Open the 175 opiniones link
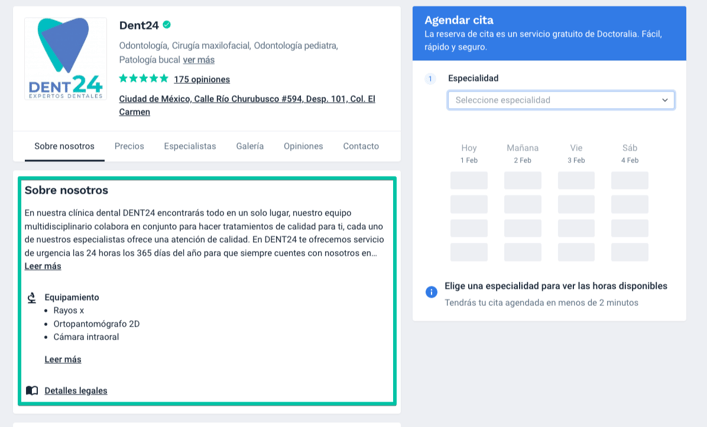 (202, 79)
